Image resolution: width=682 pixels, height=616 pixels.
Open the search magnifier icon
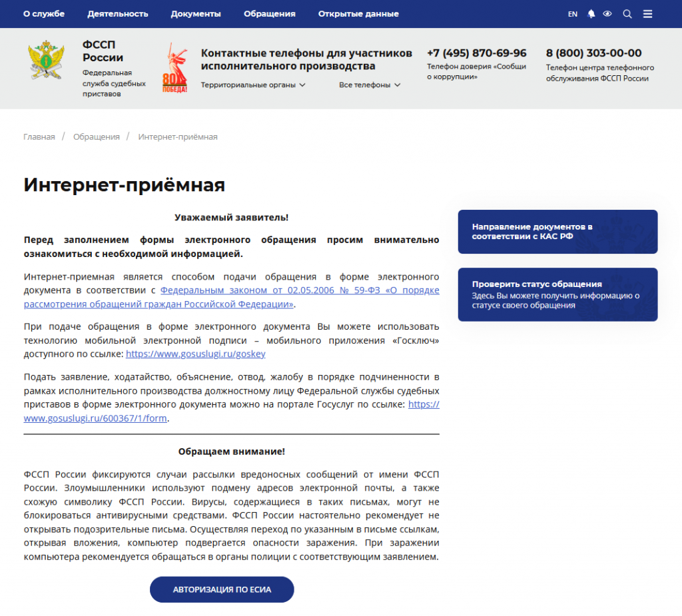[x=627, y=14]
